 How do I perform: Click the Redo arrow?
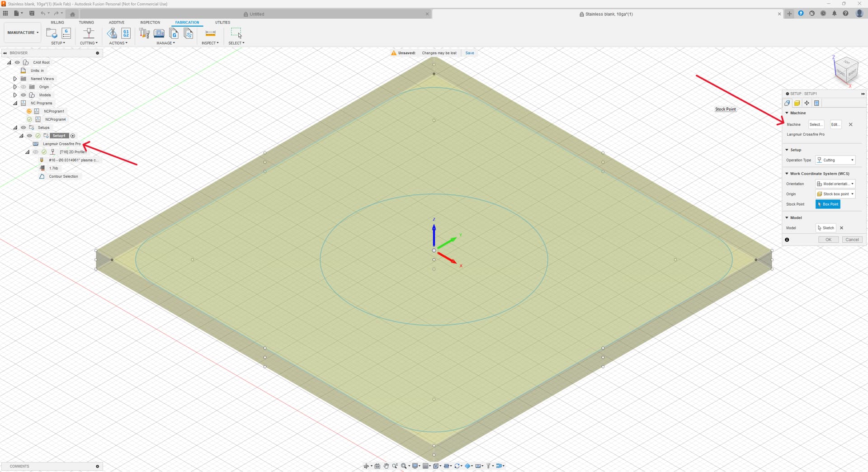point(57,14)
